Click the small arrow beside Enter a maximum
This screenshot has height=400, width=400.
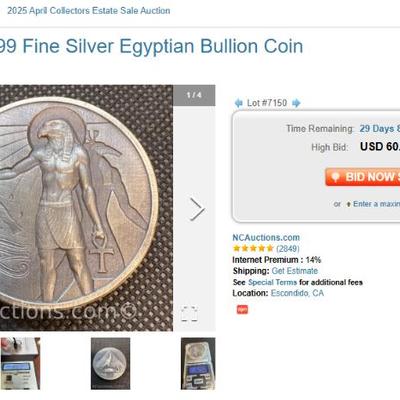[x=349, y=204]
